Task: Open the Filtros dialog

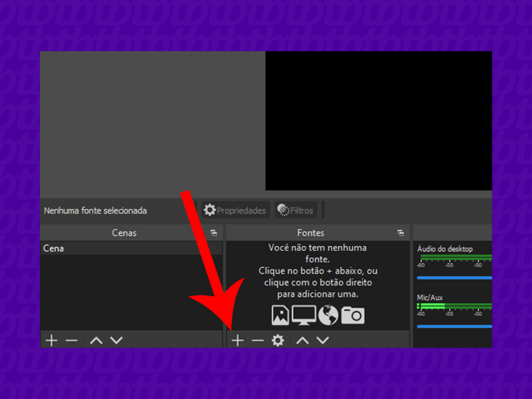Action: click(296, 210)
